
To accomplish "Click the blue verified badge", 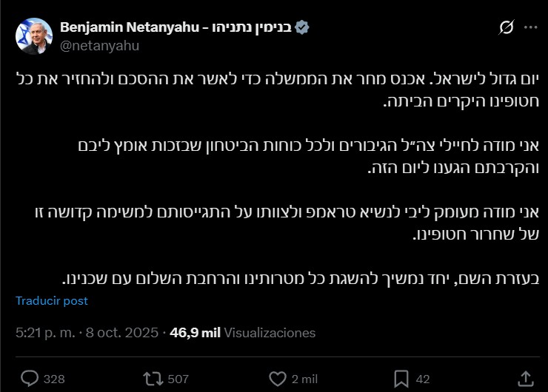I will tap(302, 27).
